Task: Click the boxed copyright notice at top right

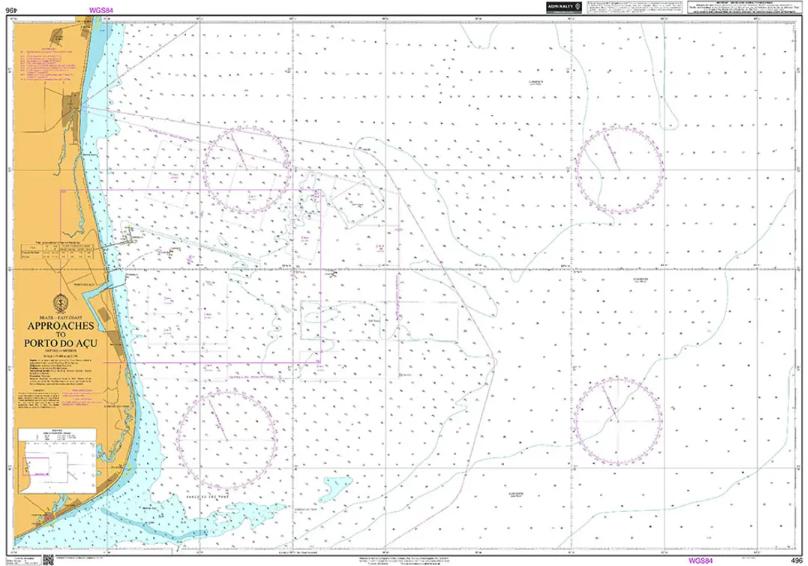Action: [745, 7]
